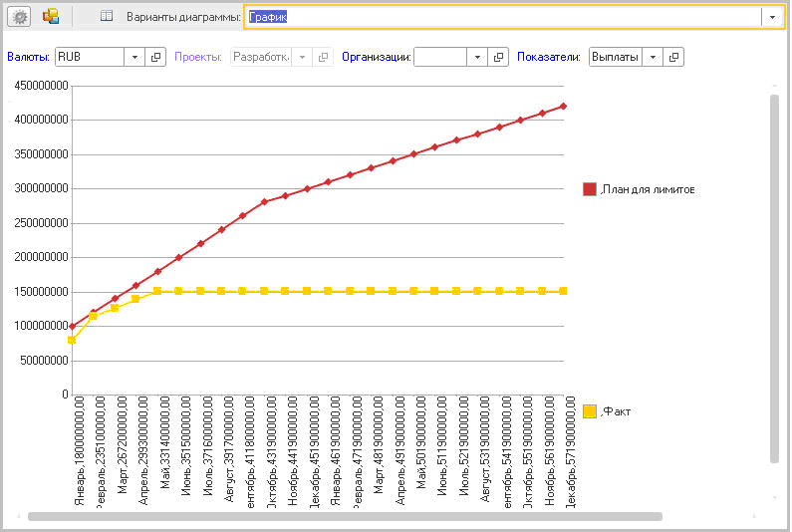Click the yellow Факт legend swatch
The width and height of the screenshot is (792, 532).
[x=589, y=411]
